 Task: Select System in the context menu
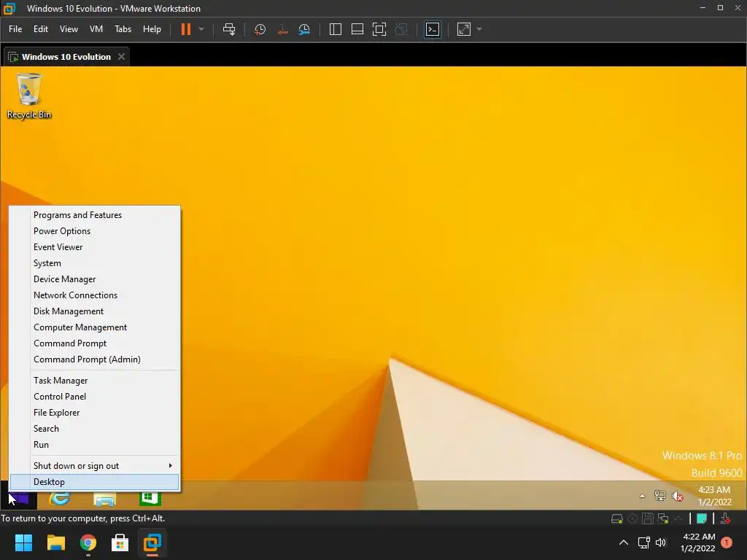tap(94, 263)
